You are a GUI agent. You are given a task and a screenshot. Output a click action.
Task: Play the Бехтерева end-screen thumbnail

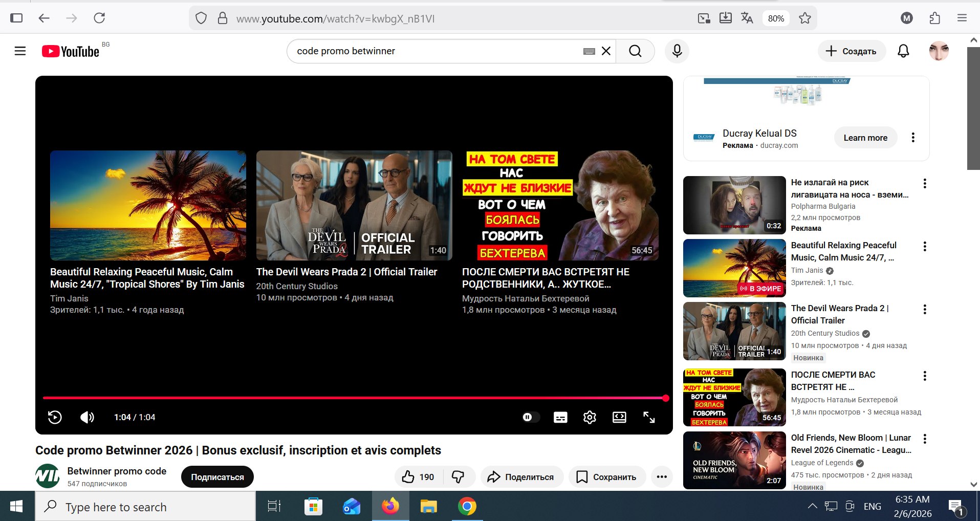click(560, 205)
